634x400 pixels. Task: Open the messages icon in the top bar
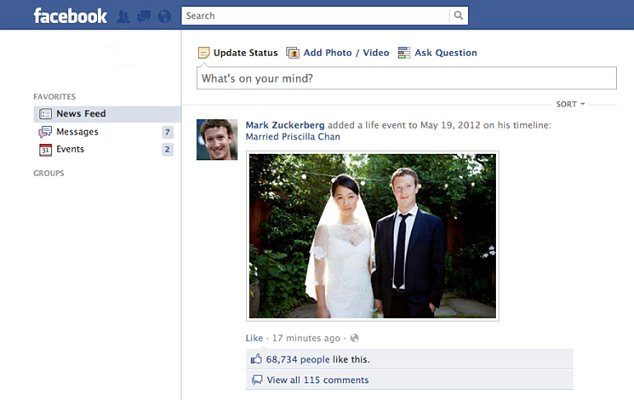coord(144,16)
